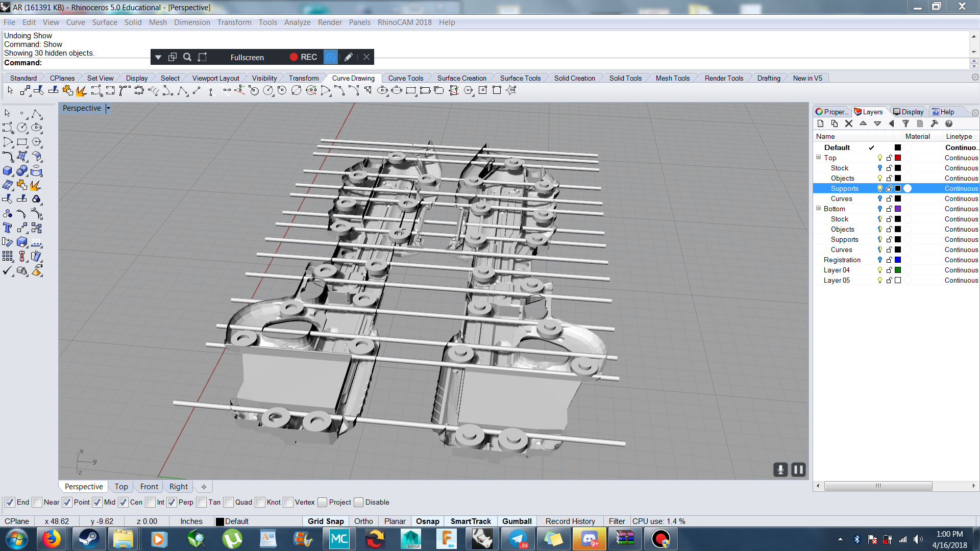
Task: Toggle the Cen osnap checkbox
Action: coord(123,503)
